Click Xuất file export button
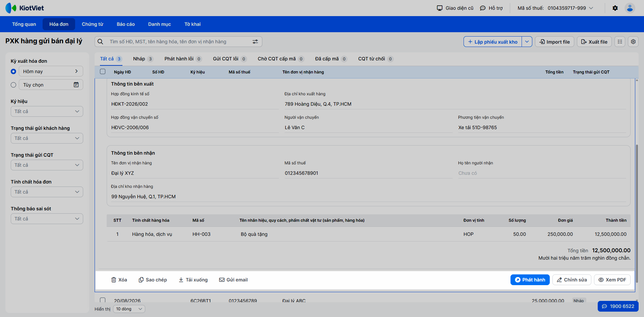Viewport: 644px width, 317px height. [594, 42]
